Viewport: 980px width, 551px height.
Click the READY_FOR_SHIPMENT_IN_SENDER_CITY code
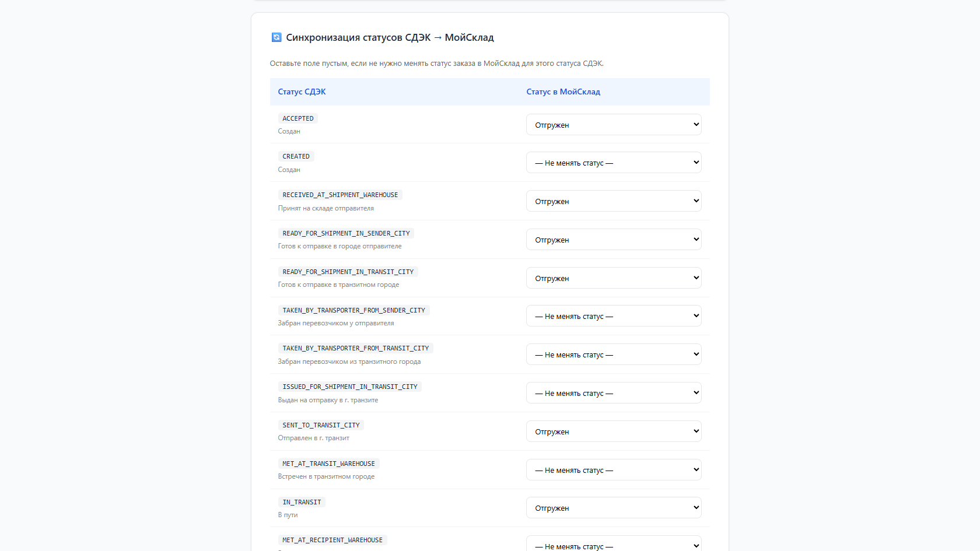tap(346, 233)
